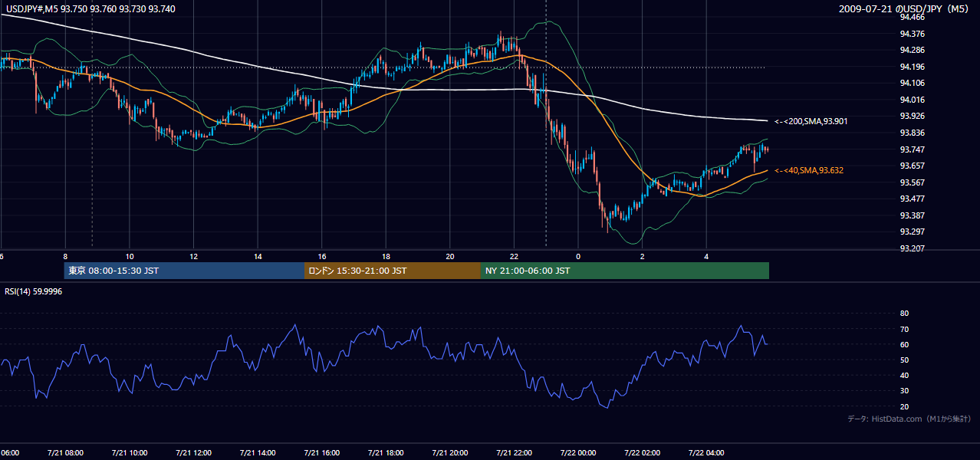
Task: Click the 94.016 price axis label
Action: coord(912,100)
